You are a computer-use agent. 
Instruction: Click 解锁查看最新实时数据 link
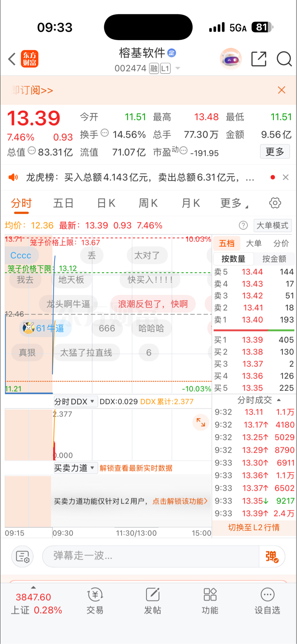136,468
